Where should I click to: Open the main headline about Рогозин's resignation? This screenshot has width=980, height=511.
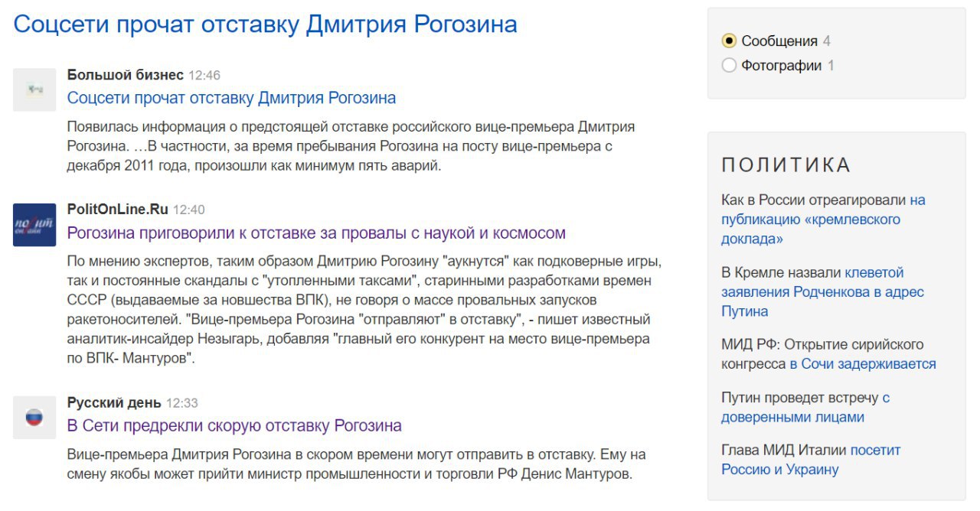265,24
